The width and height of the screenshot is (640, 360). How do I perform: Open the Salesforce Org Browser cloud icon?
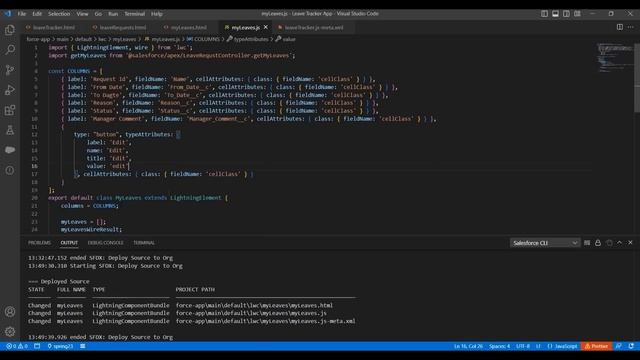[10, 150]
